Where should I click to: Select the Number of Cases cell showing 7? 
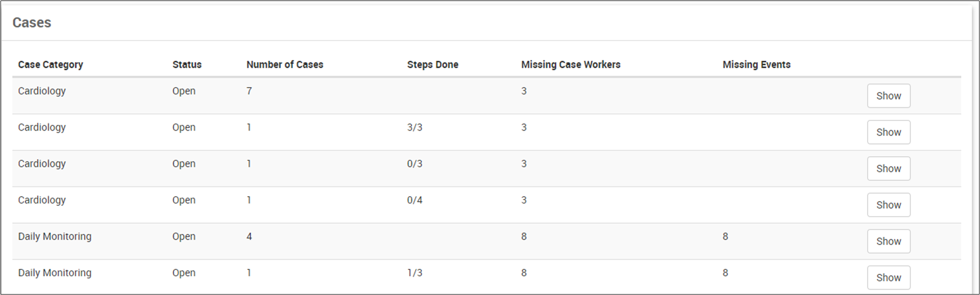[249, 91]
